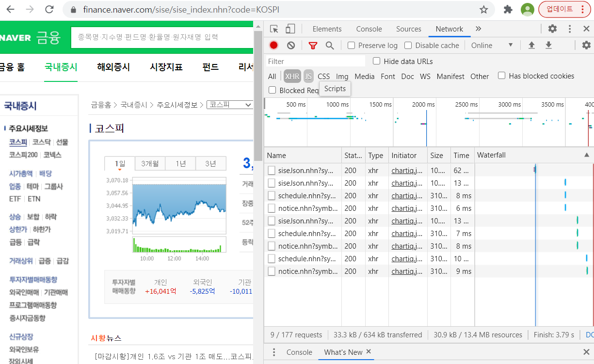The height and width of the screenshot is (364, 594).
Task: Check Hide data URLs
Action: pyautogui.click(x=376, y=61)
